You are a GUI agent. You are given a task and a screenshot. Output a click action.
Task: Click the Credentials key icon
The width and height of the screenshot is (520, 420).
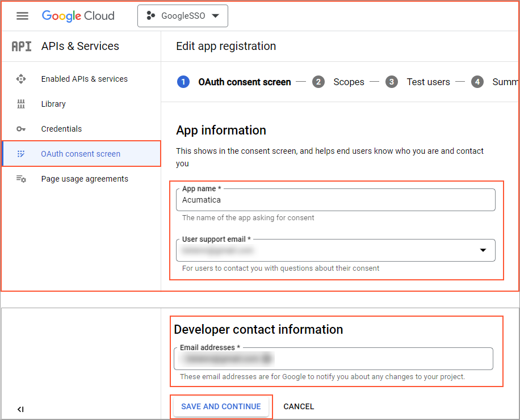(21, 129)
